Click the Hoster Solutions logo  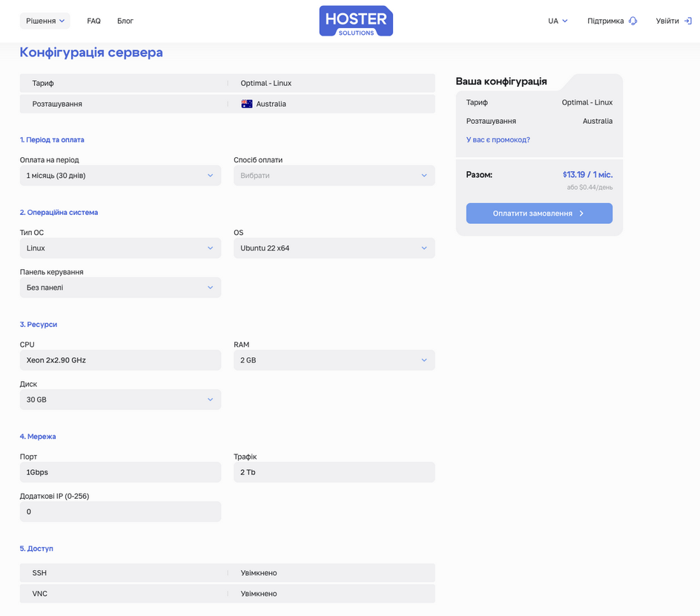(x=356, y=21)
